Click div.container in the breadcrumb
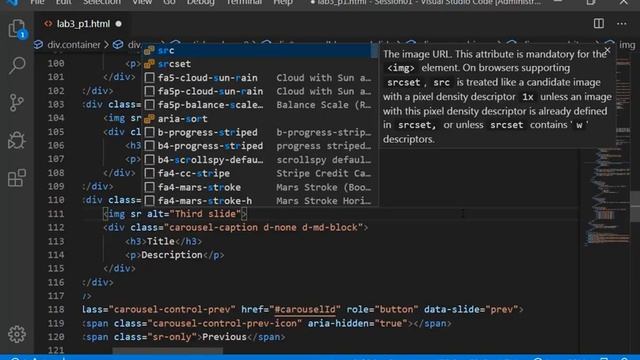Image resolution: width=640 pixels, height=360 pixels. (x=74, y=44)
